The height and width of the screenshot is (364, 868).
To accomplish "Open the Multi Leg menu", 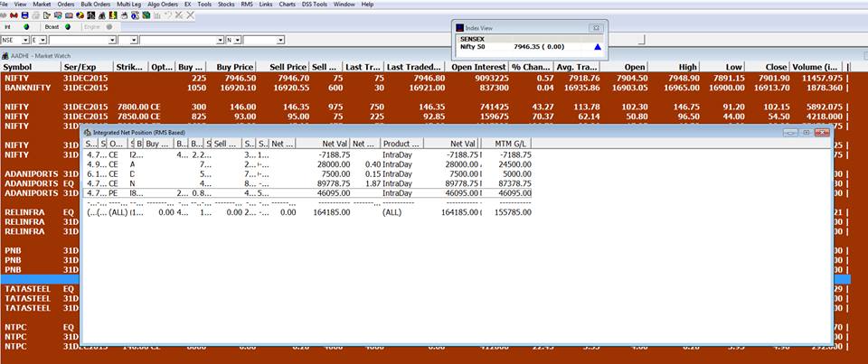I will pyautogui.click(x=128, y=4).
